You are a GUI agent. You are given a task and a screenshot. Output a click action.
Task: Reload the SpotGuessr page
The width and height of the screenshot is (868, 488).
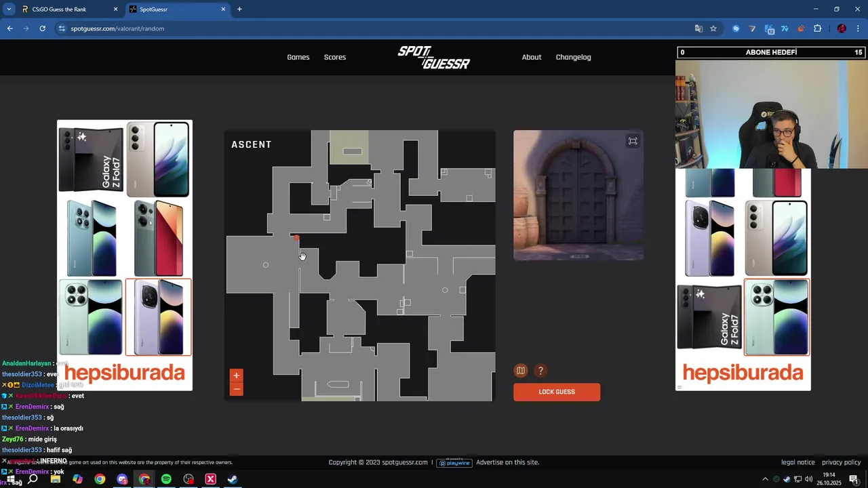coord(42,28)
